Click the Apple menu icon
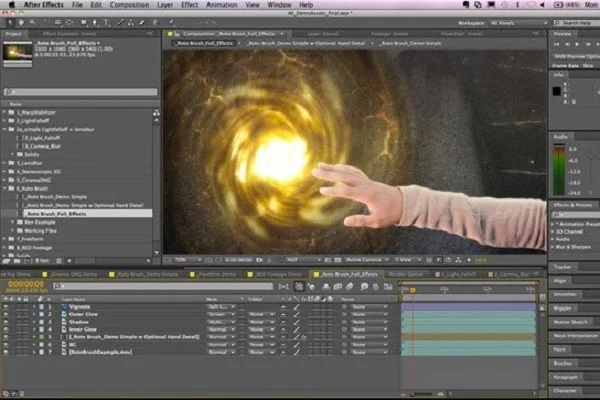 (12, 5)
